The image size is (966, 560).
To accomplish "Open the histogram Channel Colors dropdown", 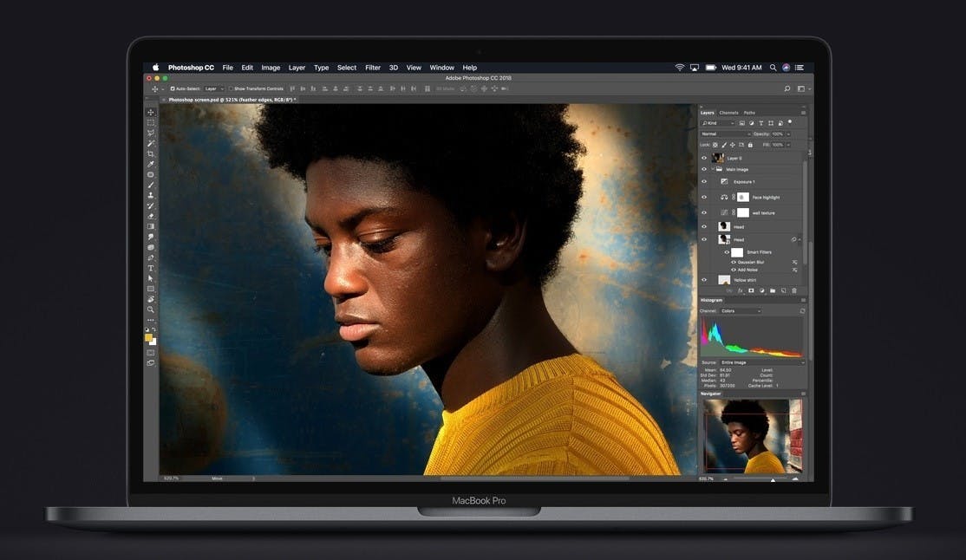I will [741, 311].
